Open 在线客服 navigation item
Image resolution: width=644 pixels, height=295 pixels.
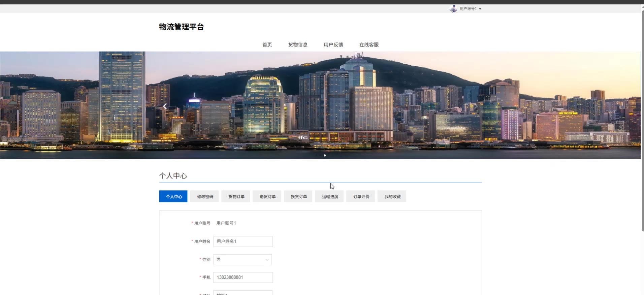(369, 45)
